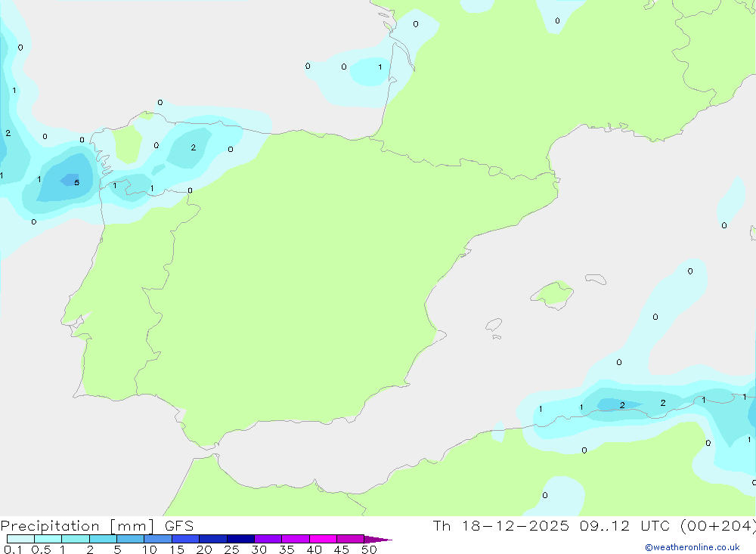
Task: Click the 'GFS' model label
Action: pyautogui.click(x=179, y=526)
